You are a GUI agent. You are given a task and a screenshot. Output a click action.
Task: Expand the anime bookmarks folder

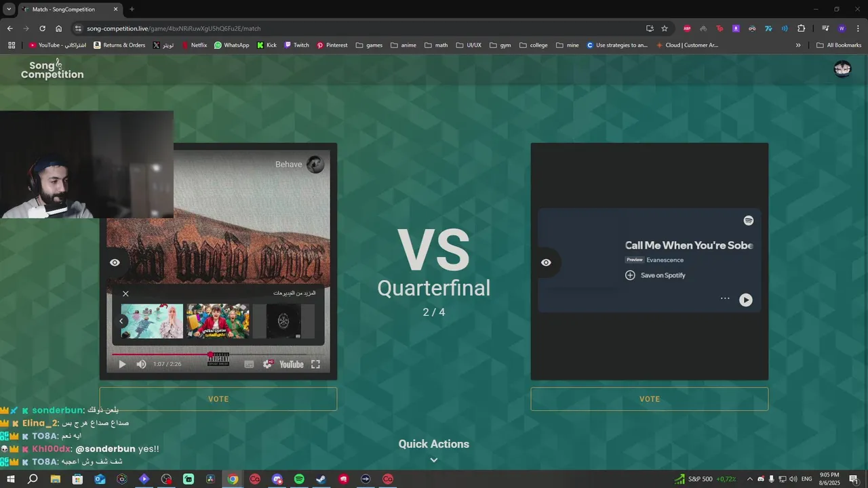403,45
